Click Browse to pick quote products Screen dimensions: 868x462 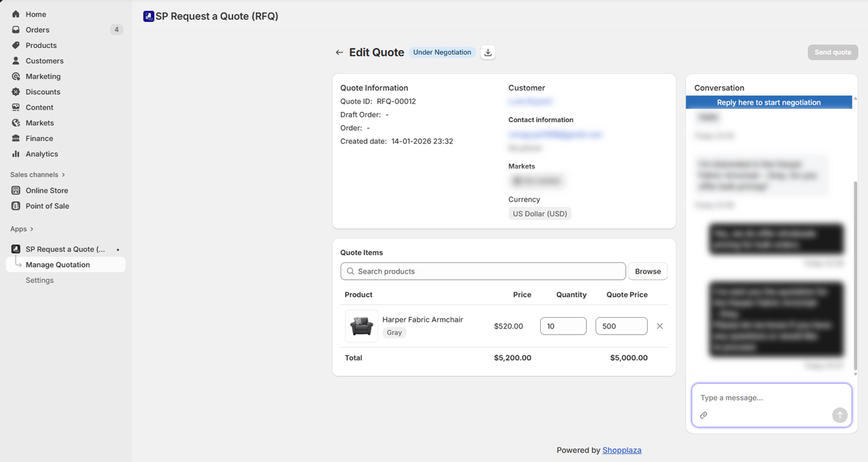pos(647,271)
